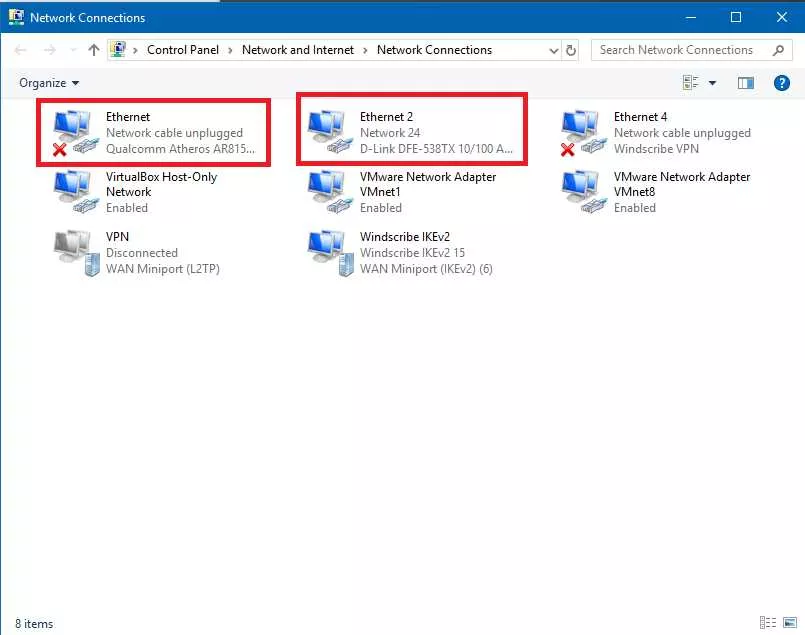Show the preview pane
The height and width of the screenshot is (635, 805).
(745, 83)
